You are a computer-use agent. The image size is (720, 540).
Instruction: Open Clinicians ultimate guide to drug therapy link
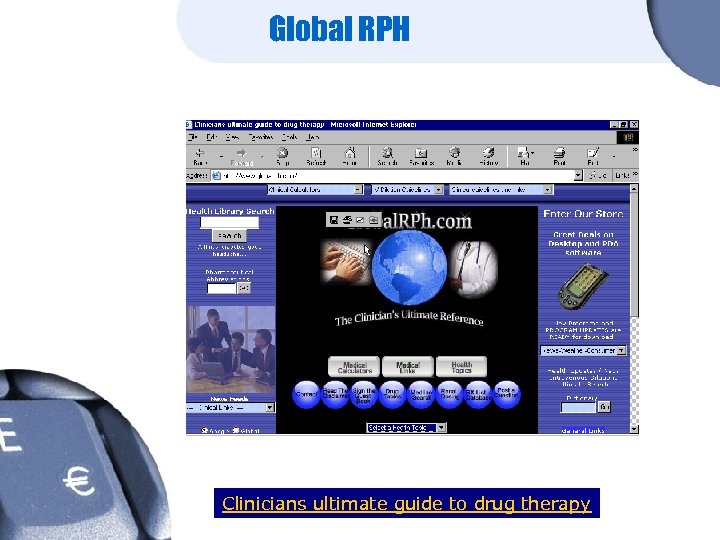coord(406,503)
